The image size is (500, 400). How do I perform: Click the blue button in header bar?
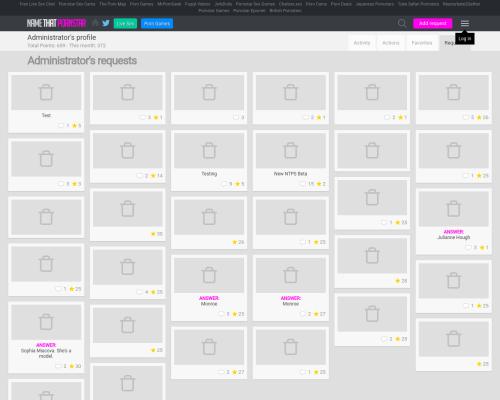(x=157, y=24)
